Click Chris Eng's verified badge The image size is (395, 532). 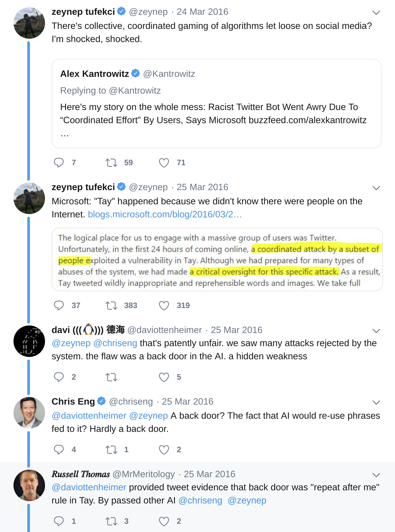(101, 401)
